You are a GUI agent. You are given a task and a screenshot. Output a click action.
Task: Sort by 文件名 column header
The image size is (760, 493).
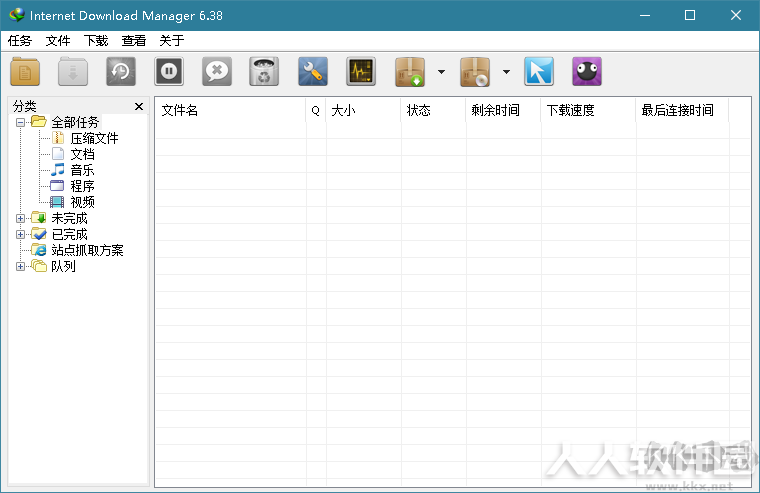click(x=230, y=111)
